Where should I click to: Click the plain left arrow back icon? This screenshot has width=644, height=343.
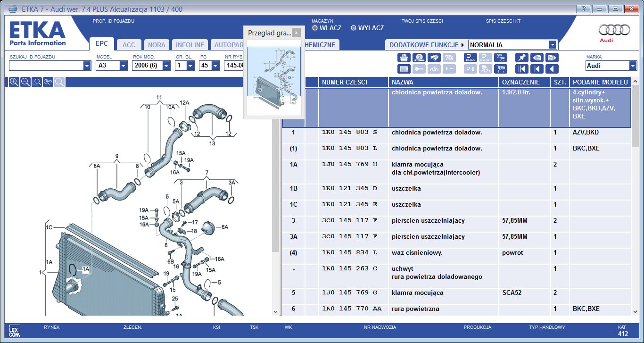pos(552,69)
